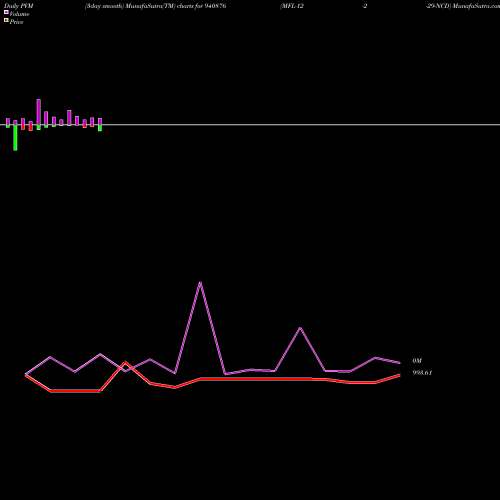Image resolution: width=500 pixels, height=500 pixels.
Task: Select the 'Volume' legend label
Action: pos(19,14)
